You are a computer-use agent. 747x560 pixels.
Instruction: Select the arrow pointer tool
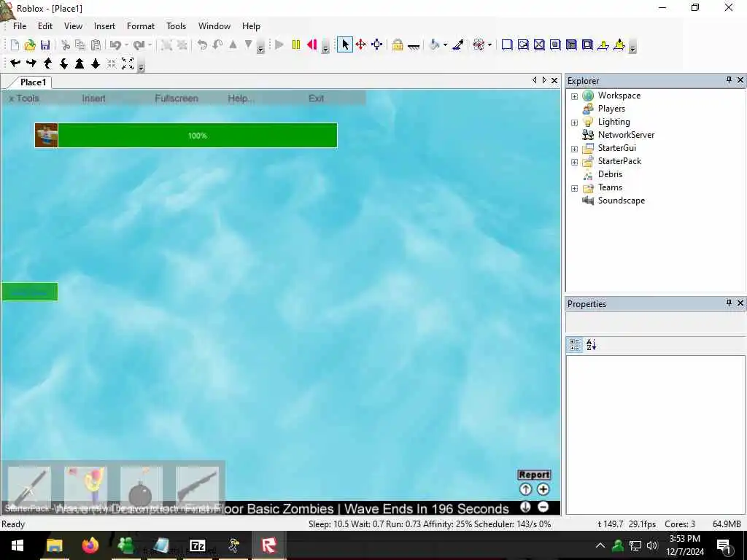345,44
